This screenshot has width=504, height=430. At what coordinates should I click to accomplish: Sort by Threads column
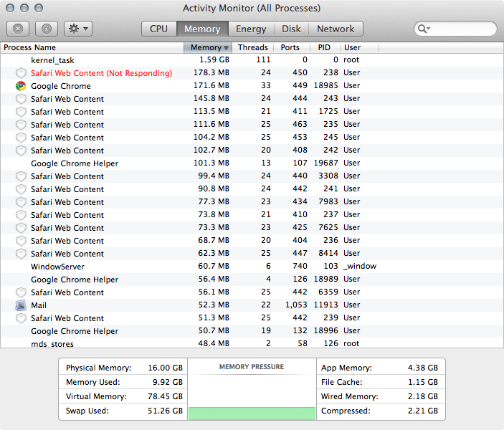click(252, 47)
